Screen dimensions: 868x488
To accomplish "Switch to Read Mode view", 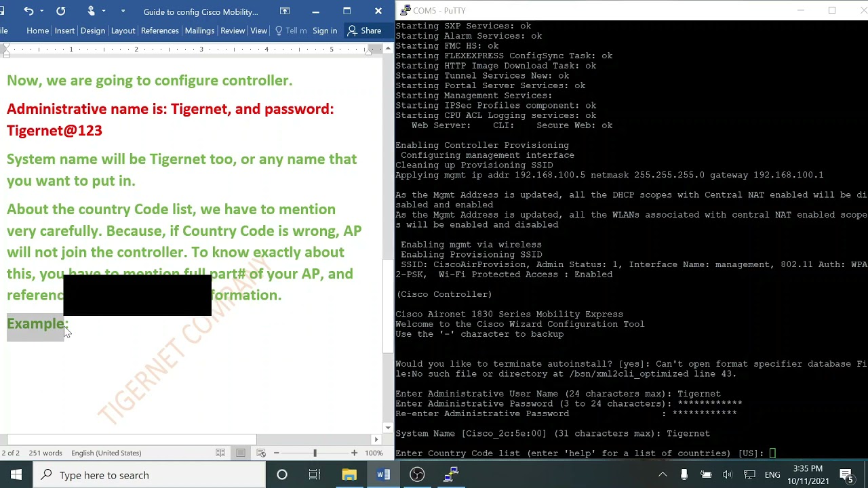I will click(x=220, y=453).
